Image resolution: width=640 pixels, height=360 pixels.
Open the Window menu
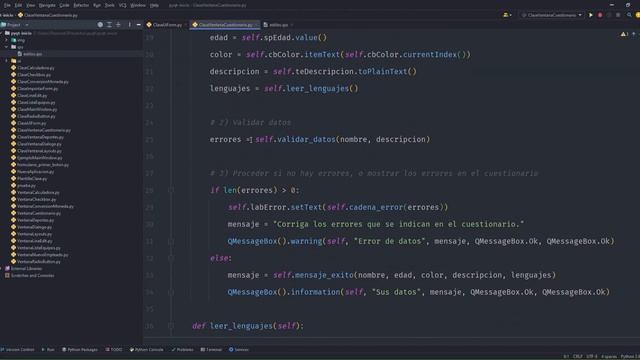[138, 5]
